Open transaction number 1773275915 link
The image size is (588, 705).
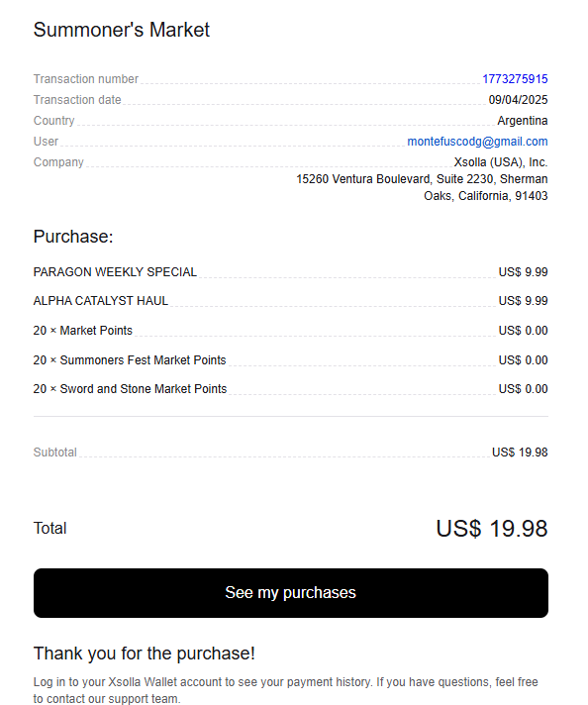coord(515,79)
